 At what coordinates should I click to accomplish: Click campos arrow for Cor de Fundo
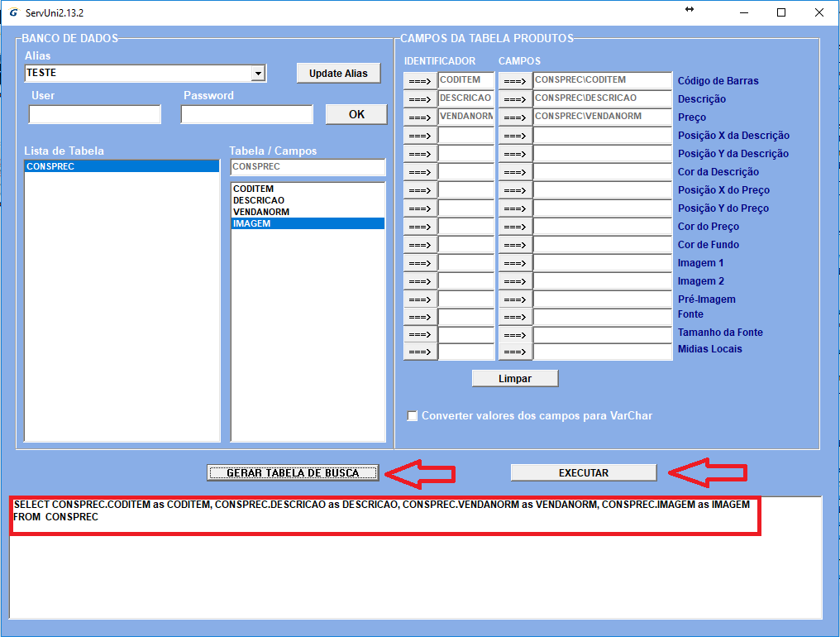pyautogui.click(x=515, y=245)
